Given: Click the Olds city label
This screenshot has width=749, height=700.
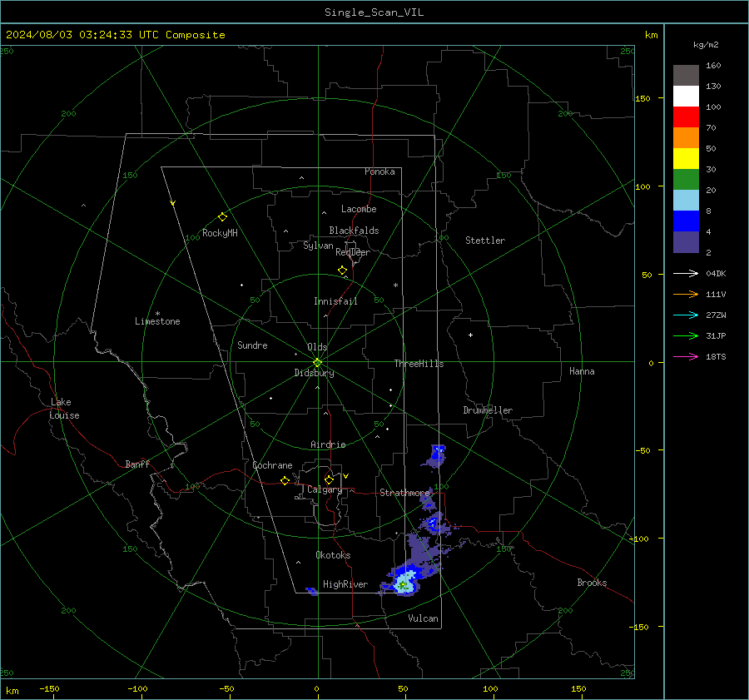Looking at the screenshot, I should tap(317, 347).
